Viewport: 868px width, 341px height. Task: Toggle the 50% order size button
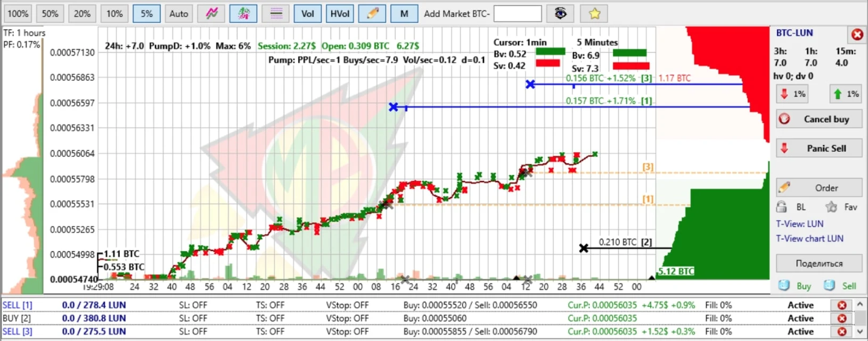pos(50,14)
